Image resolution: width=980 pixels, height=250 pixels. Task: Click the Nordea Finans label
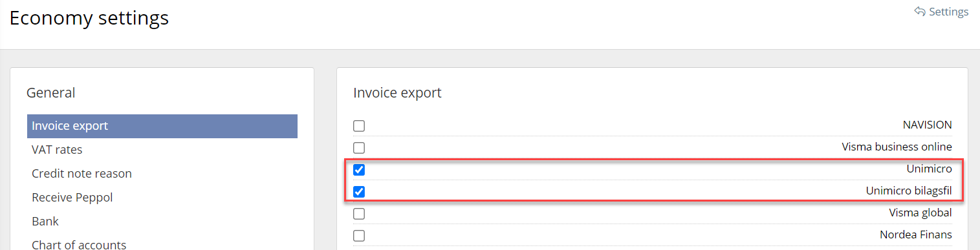click(916, 234)
